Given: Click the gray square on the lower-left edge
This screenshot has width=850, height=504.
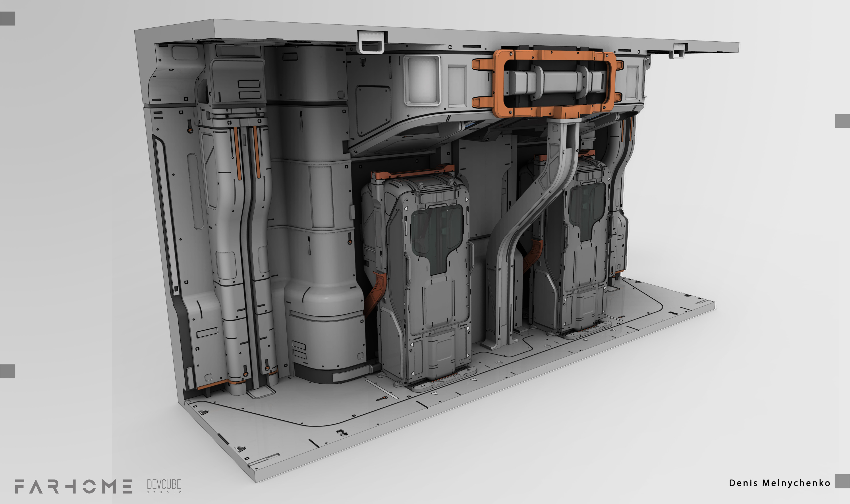Looking at the screenshot, I should pyautogui.click(x=8, y=371).
